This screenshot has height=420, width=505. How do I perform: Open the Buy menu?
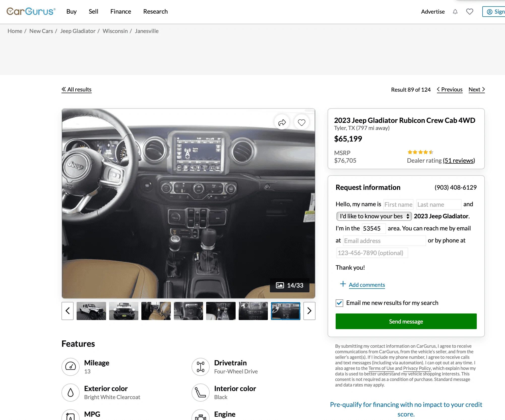point(72,12)
